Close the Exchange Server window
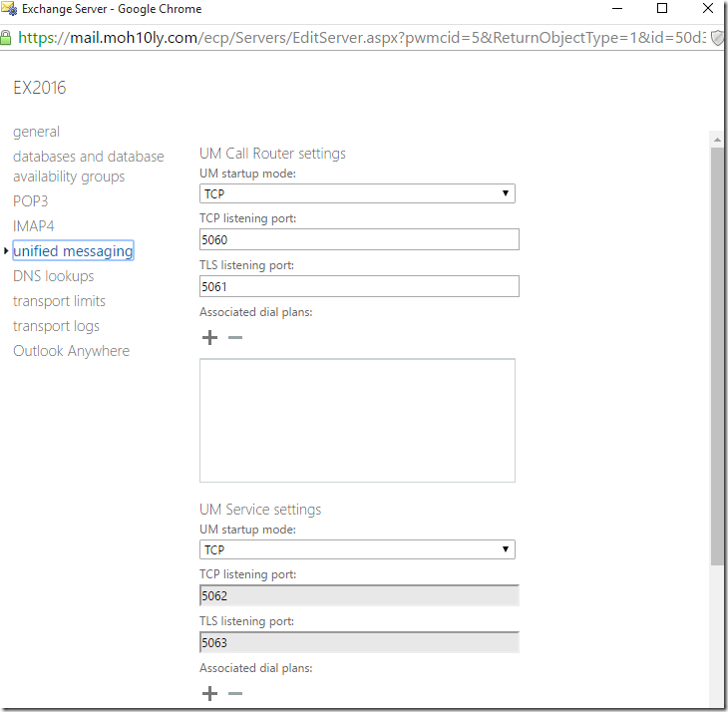The image size is (728, 712). [x=708, y=8]
